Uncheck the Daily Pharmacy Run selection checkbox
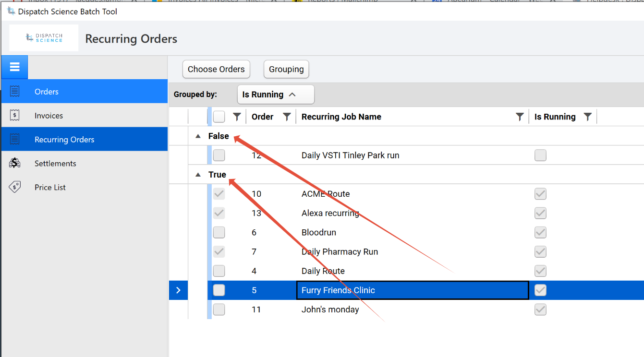644x357 pixels. tap(219, 251)
